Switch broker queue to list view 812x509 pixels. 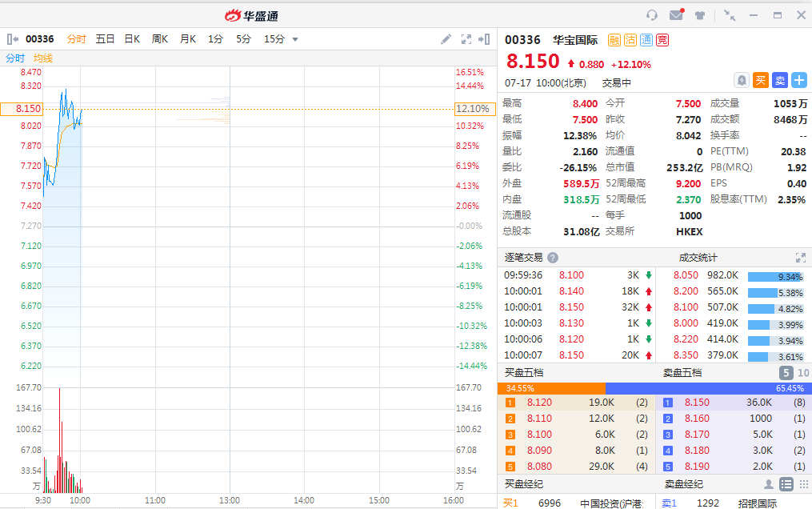click(x=786, y=484)
